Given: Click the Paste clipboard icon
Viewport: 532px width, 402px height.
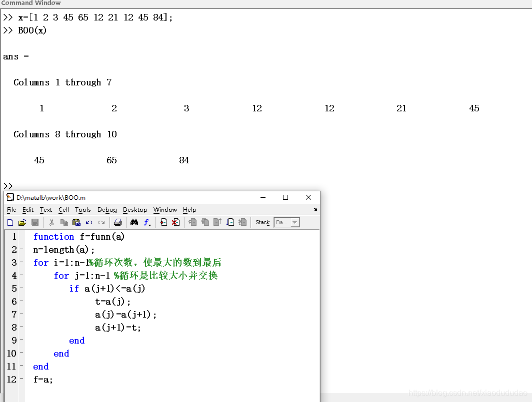Looking at the screenshot, I should click(76, 222).
